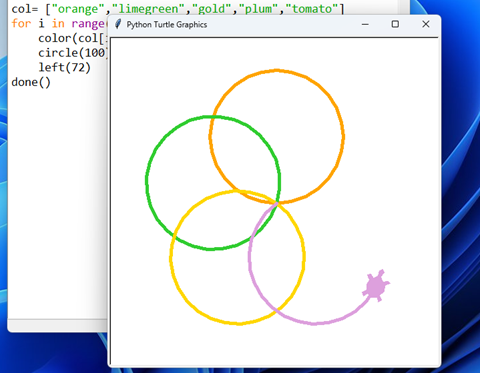Viewport: 480px width, 373px height.
Task: Click the feather icon in turtle title bar
Action: pyautogui.click(x=118, y=24)
